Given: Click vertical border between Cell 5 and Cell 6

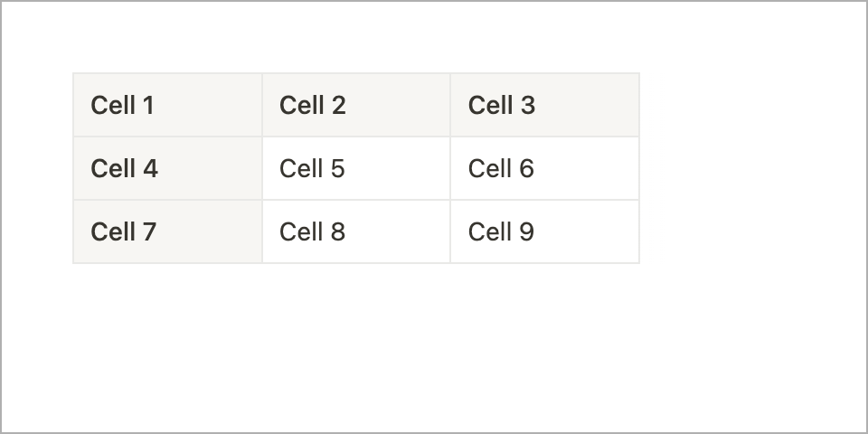Looking at the screenshot, I should [x=450, y=168].
